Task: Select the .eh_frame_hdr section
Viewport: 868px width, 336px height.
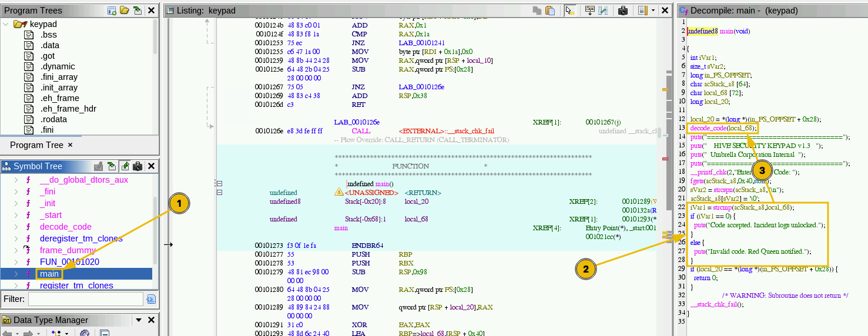Action: click(68, 109)
